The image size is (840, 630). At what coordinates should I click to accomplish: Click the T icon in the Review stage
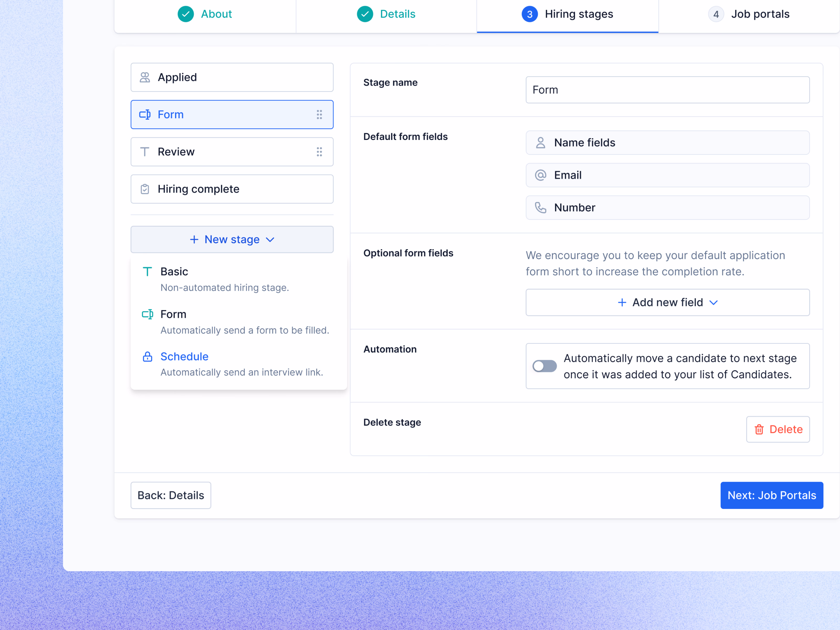coord(145,152)
